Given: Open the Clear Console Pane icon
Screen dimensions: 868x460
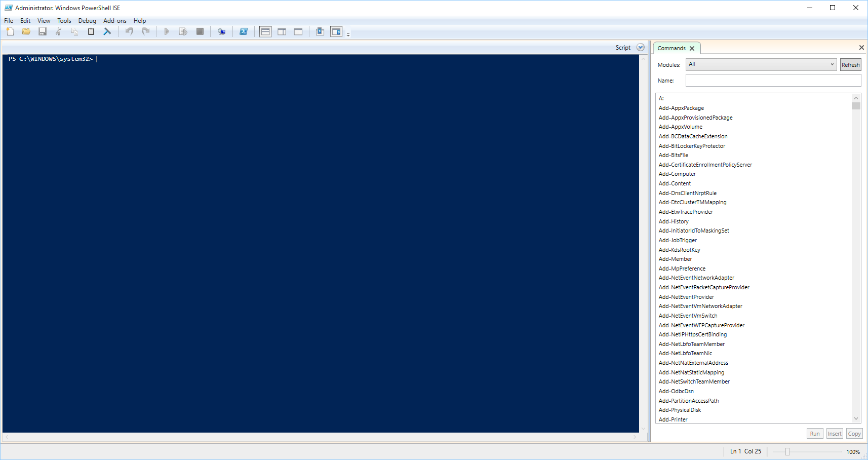Looking at the screenshot, I should click(107, 31).
